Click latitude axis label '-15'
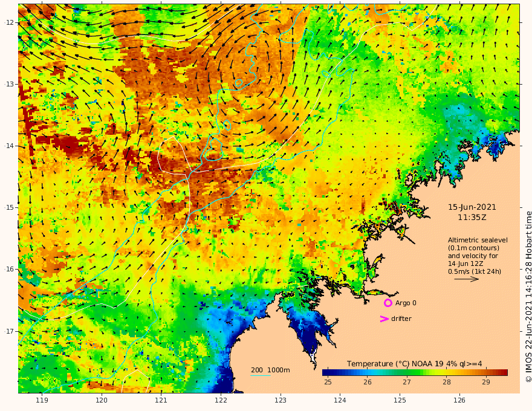This screenshot has height=411, width=532. tap(9, 207)
